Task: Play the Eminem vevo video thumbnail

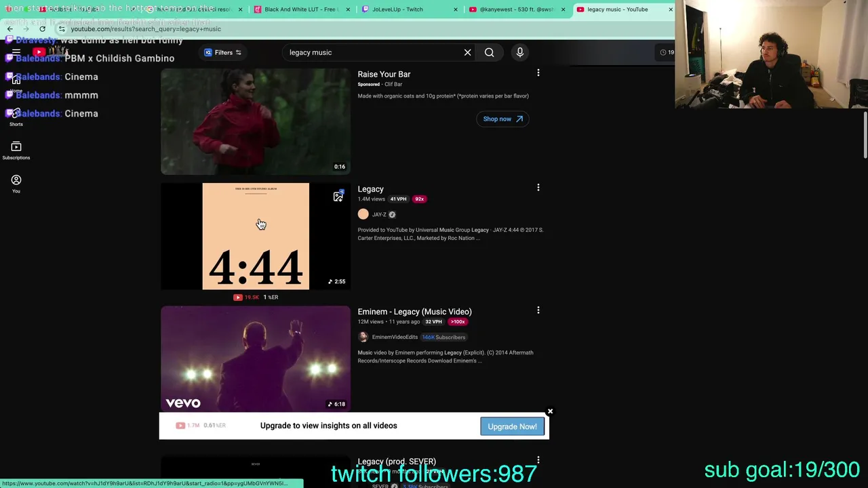Action: (x=256, y=359)
